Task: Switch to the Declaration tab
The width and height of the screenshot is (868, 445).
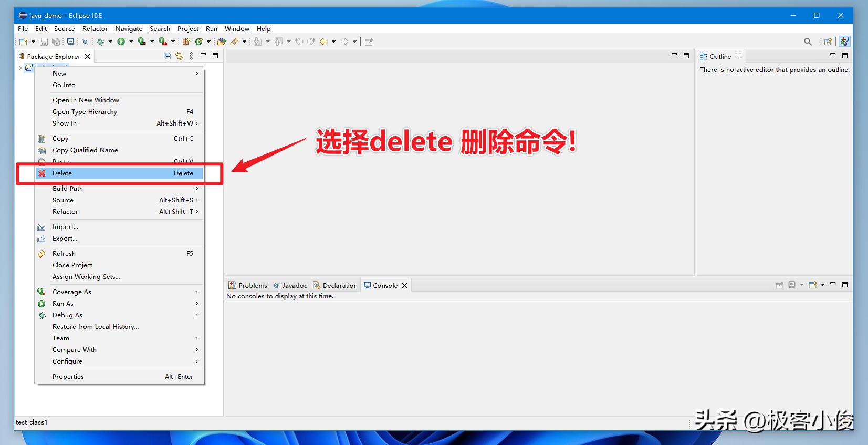Action: (x=336, y=285)
